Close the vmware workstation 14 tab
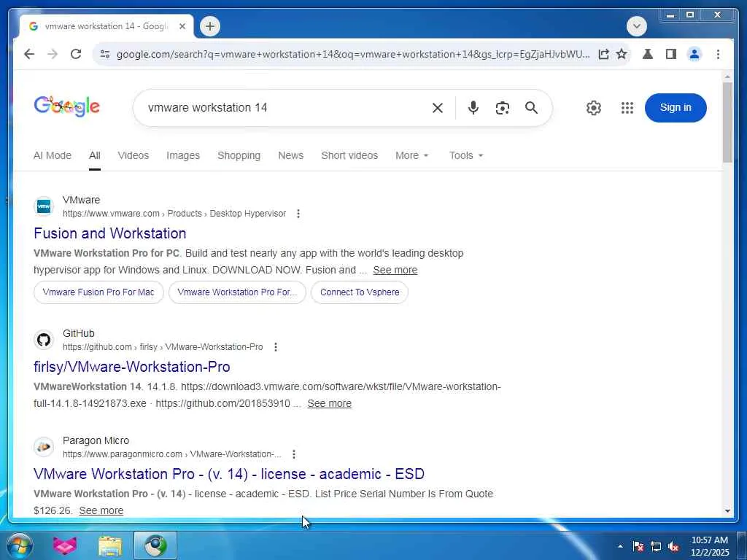The width and height of the screenshot is (747, 560). click(182, 26)
